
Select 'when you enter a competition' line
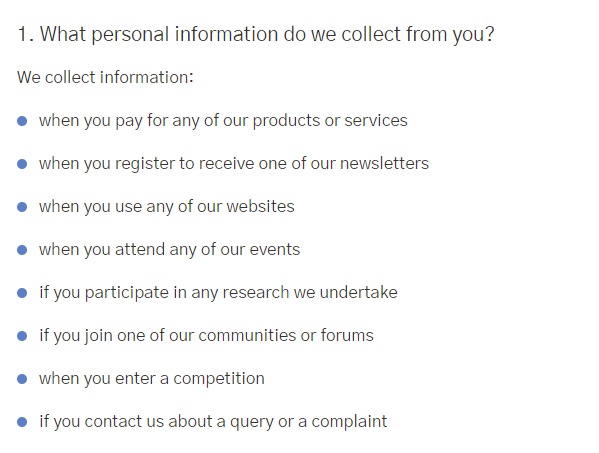152,379
